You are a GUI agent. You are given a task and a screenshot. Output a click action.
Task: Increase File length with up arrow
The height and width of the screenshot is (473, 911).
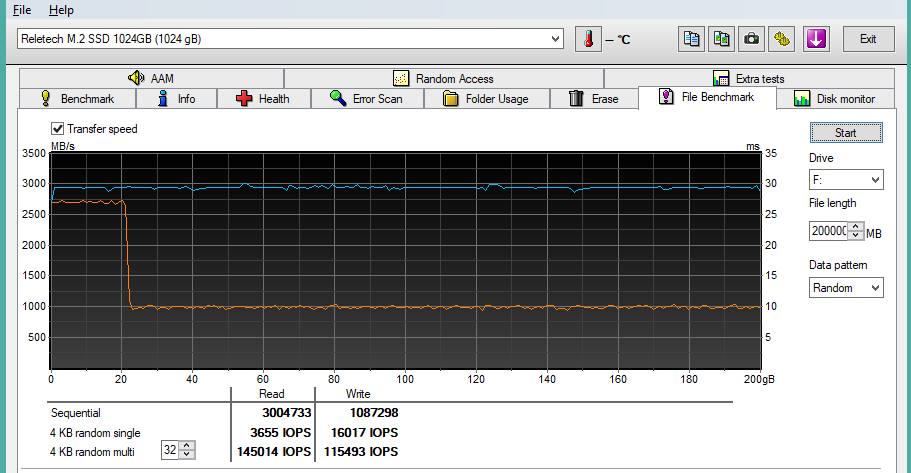(855, 226)
